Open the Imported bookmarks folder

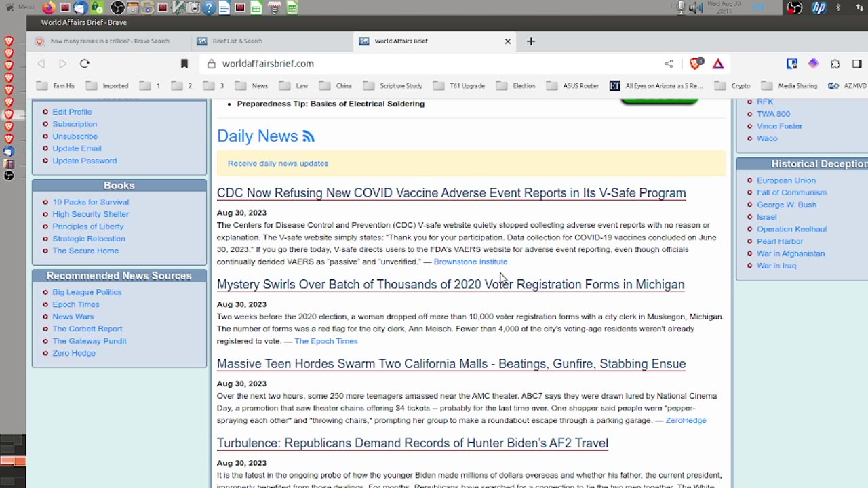[x=107, y=86]
